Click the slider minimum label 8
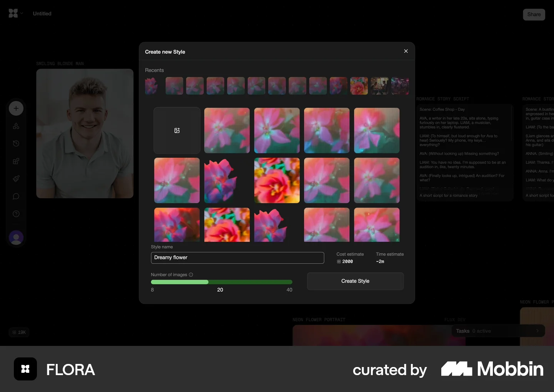 click(x=152, y=290)
